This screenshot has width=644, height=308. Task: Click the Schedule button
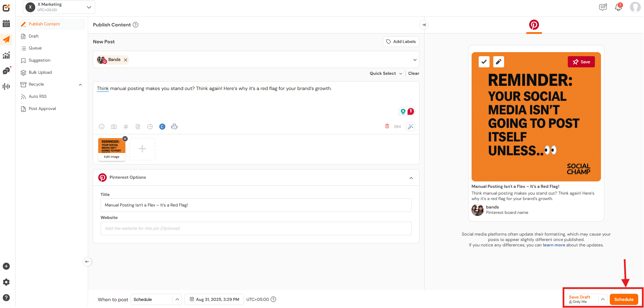point(624,299)
